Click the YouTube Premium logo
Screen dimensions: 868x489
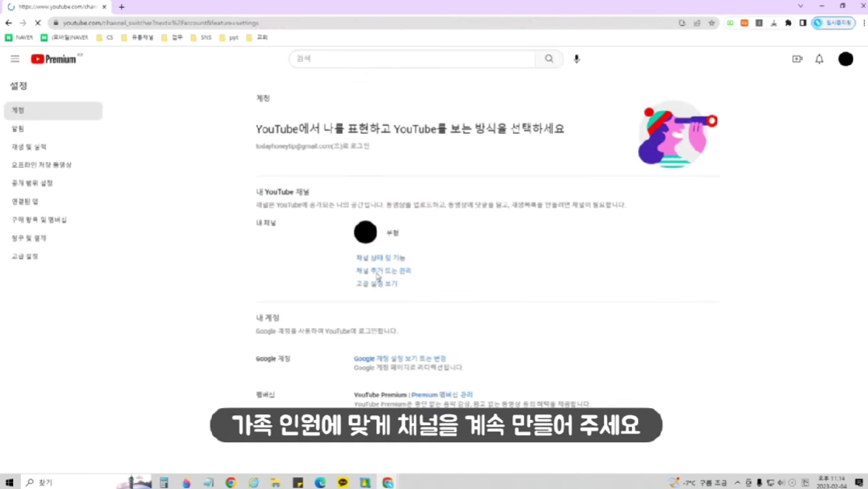(56, 59)
